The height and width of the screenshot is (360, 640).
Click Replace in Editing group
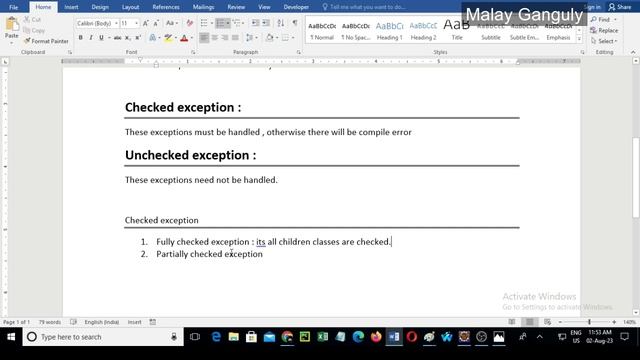click(x=604, y=30)
